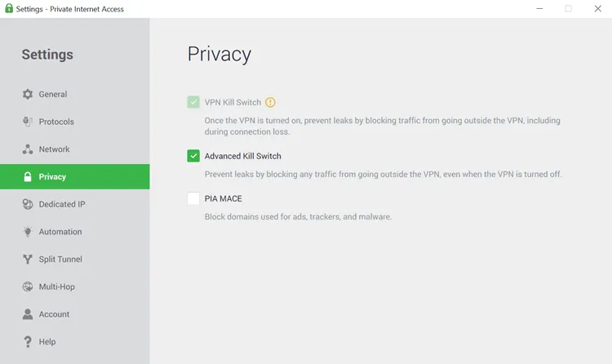Click the Advanced Kill Switch label
The height and width of the screenshot is (364, 612).
coord(242,156)
